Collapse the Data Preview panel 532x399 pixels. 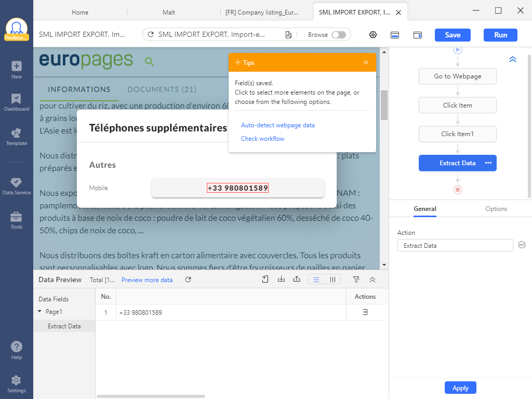372,280
